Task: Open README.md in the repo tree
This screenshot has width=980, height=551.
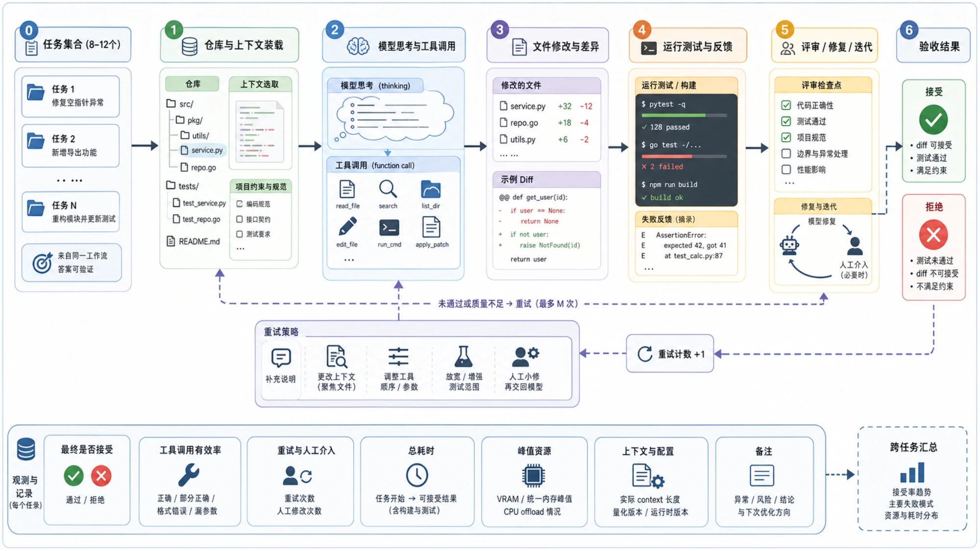Action: [194, 241]
